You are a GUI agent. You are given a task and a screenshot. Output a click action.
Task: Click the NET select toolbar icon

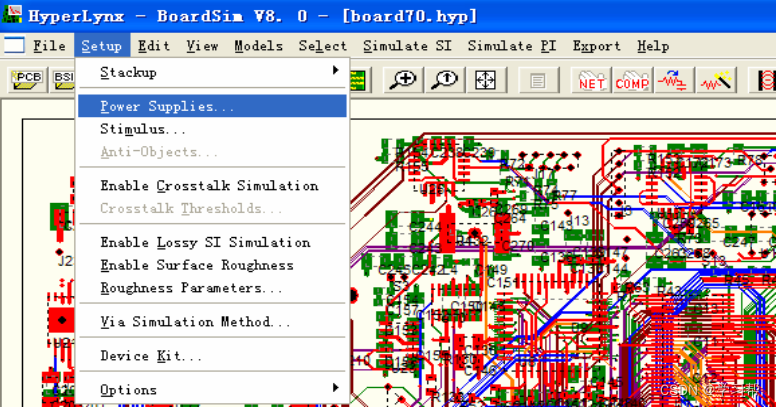591,80
